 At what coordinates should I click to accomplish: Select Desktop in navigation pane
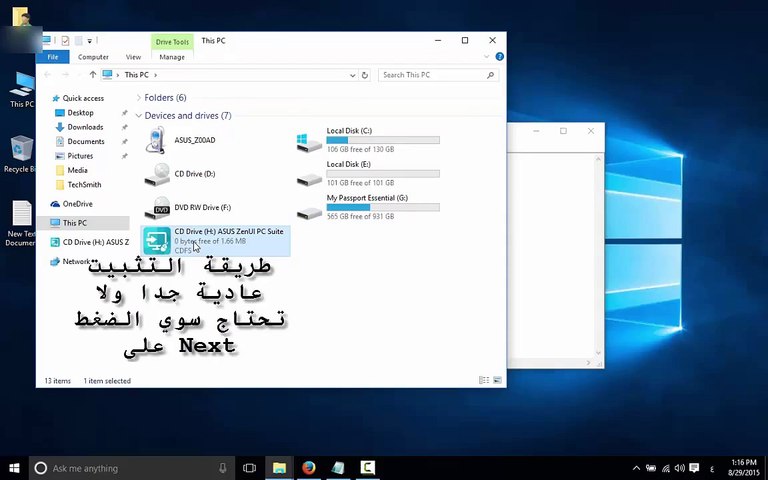pos(80,113)
